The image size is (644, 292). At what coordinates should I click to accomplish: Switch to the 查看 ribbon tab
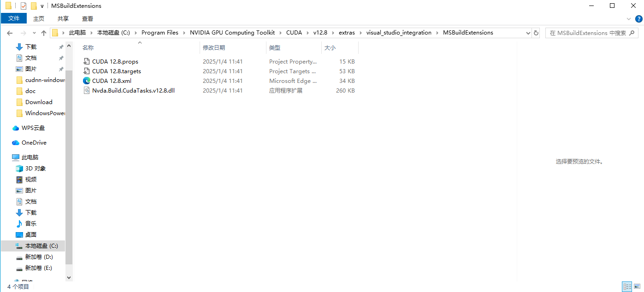[88, 18]
